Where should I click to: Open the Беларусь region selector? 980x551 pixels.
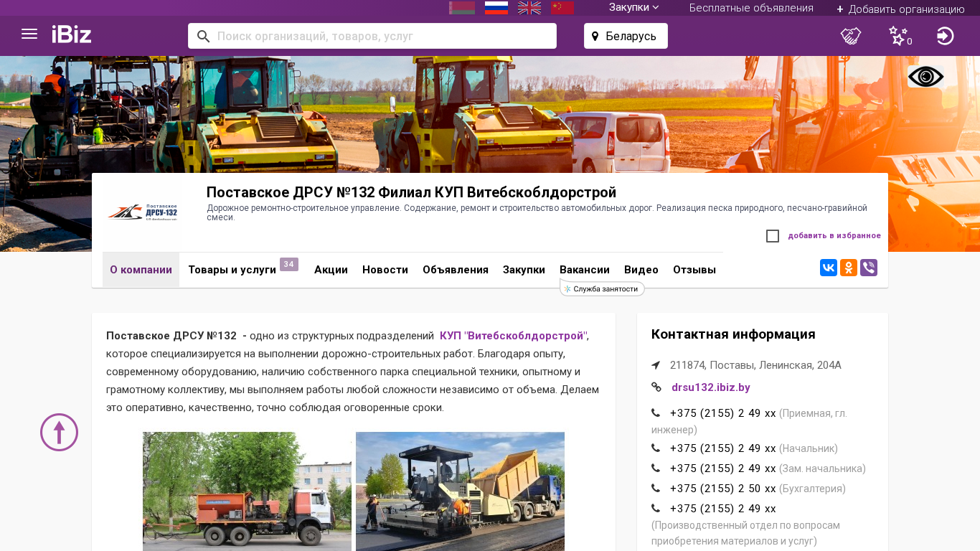click(626, 36)
